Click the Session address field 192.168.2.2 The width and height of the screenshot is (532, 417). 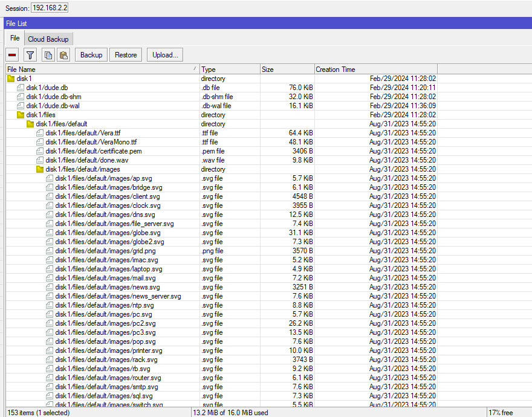(x=50, y=8)
